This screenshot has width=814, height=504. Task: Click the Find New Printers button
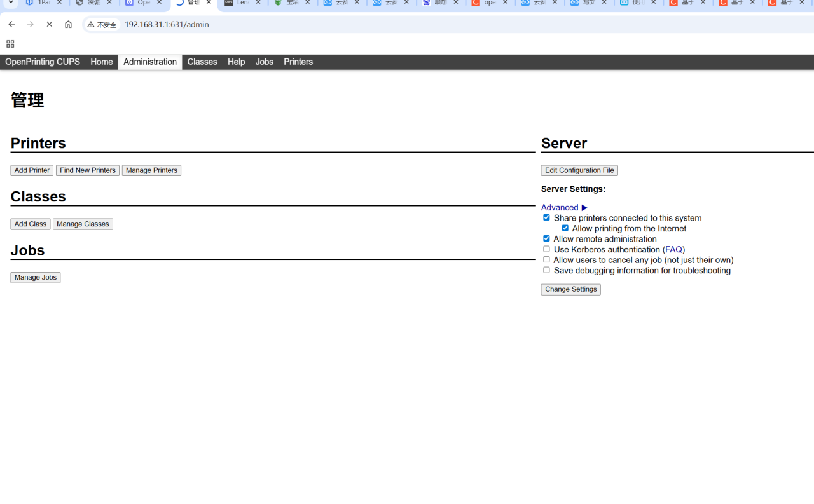[88, 170]
